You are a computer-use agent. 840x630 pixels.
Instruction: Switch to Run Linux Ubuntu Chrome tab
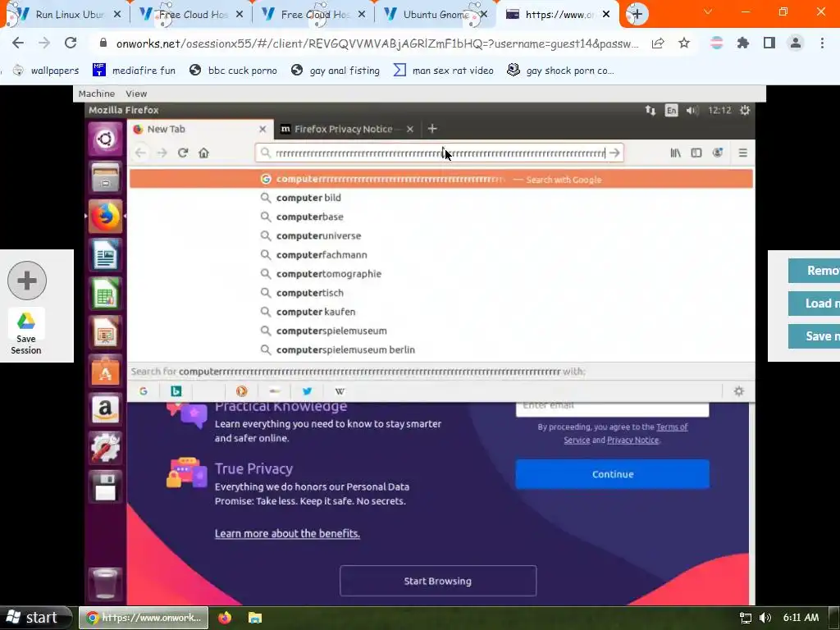(70, 15)
